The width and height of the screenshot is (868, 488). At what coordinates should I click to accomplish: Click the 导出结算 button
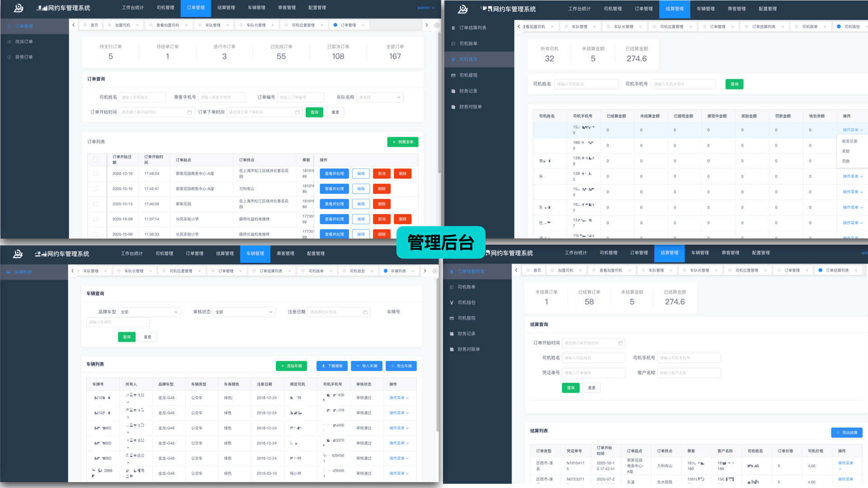point(847,432)
